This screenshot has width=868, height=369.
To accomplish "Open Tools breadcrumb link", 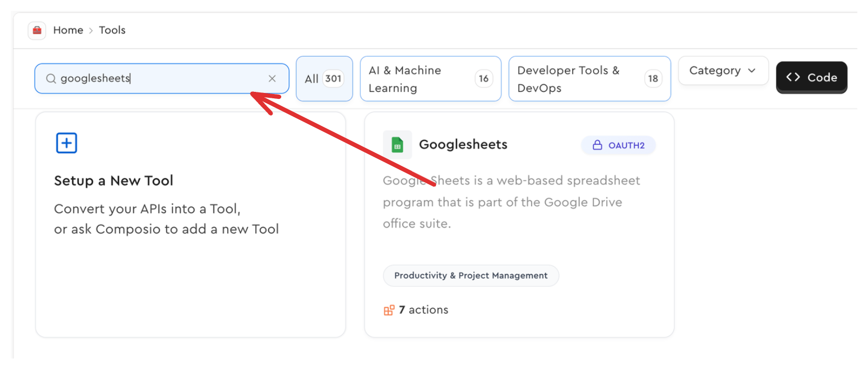I will click(x=112, y=30).
